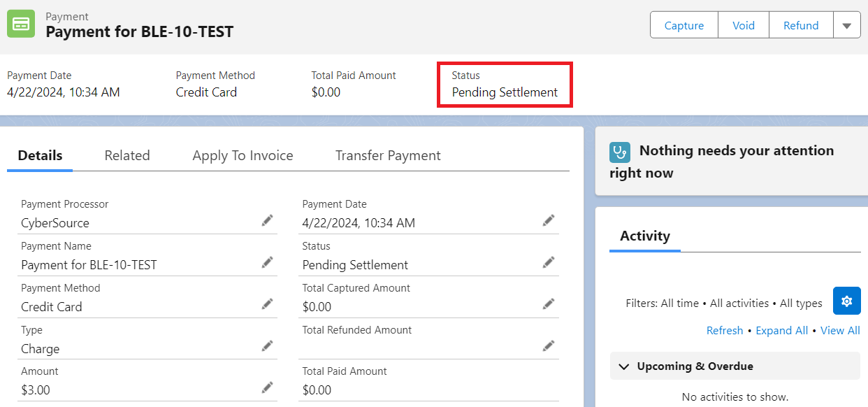This screenshot has width=868, height=407.
Task: Collapse the Upcoming & Overdue section
Action: pos(623,366)
